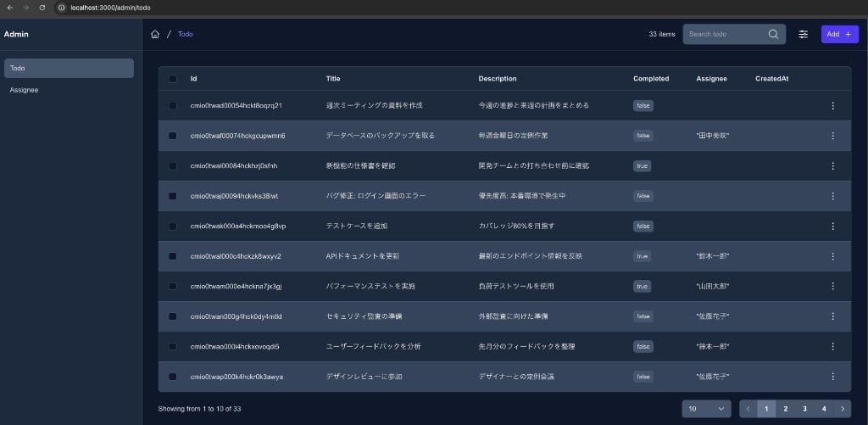The image size is (868, 425).
Task: Click the Showing from 1 to 10 text
Action: (199, 409)
